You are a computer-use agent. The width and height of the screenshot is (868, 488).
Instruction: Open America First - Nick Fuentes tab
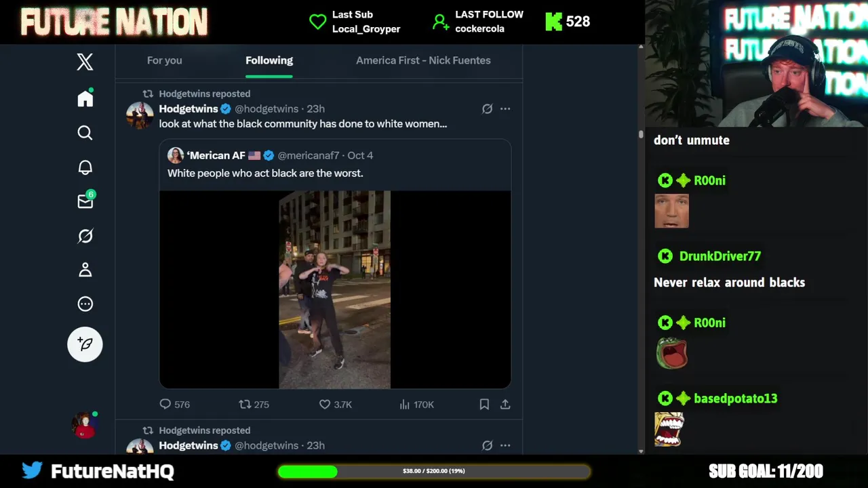(x=423, y=60)
